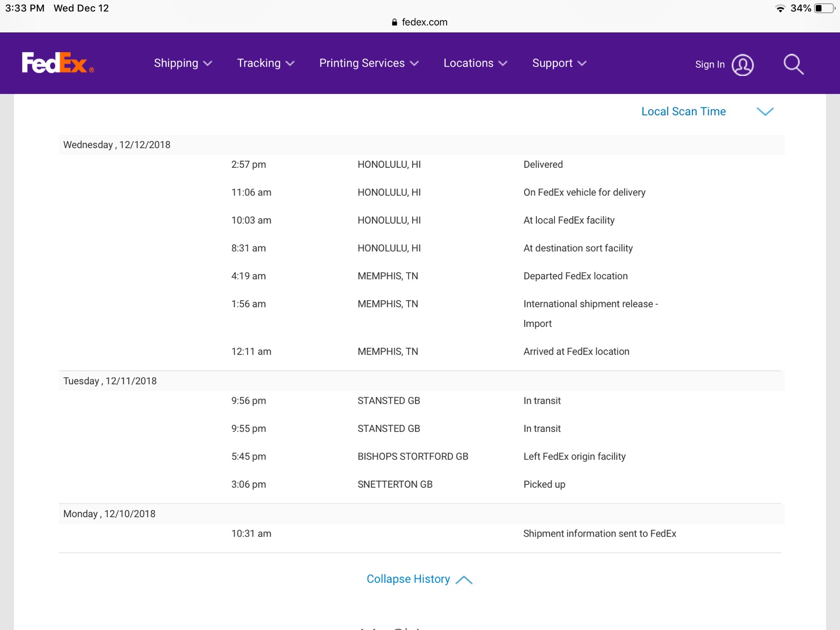Image resolution: width=840 pixels, height=630 pixels.
Task: Click the Sign In user avatar icon
Action: (x=742, y=65)
